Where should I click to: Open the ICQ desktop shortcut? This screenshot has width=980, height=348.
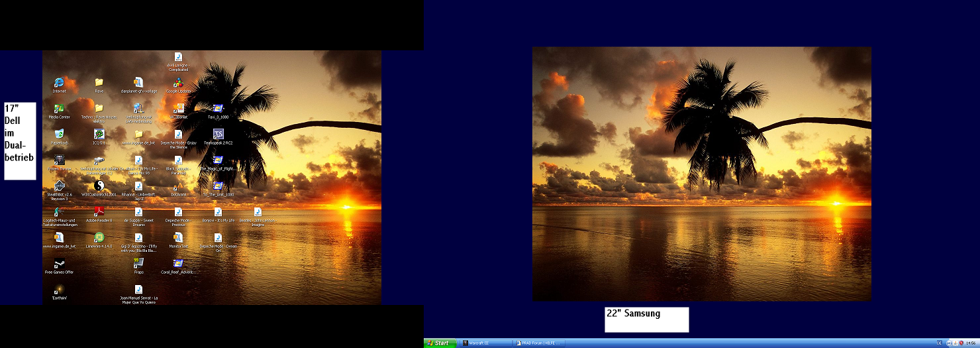coord(99,135)
